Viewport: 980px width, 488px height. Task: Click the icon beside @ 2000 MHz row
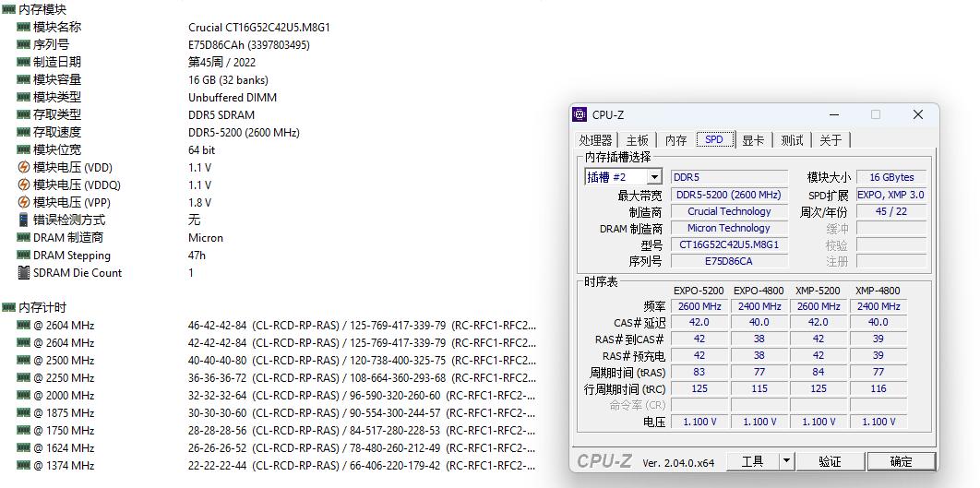click(x=23, y=395)
